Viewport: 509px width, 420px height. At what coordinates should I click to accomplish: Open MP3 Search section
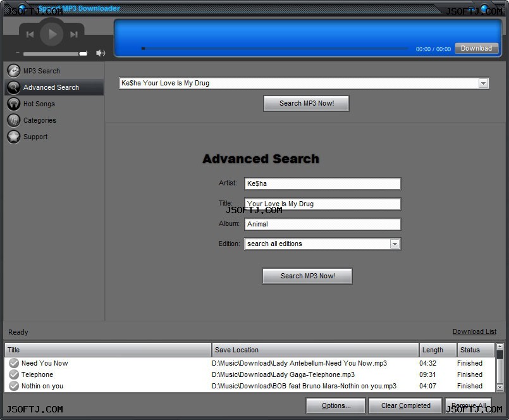pos(54,71)
